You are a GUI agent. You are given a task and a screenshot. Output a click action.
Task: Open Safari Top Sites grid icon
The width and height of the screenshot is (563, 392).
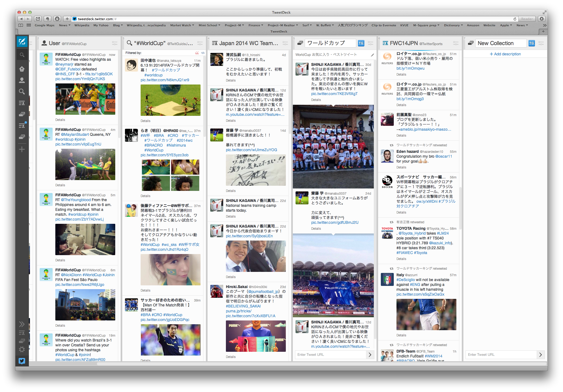pyautogui.click(x=29, y=25)
